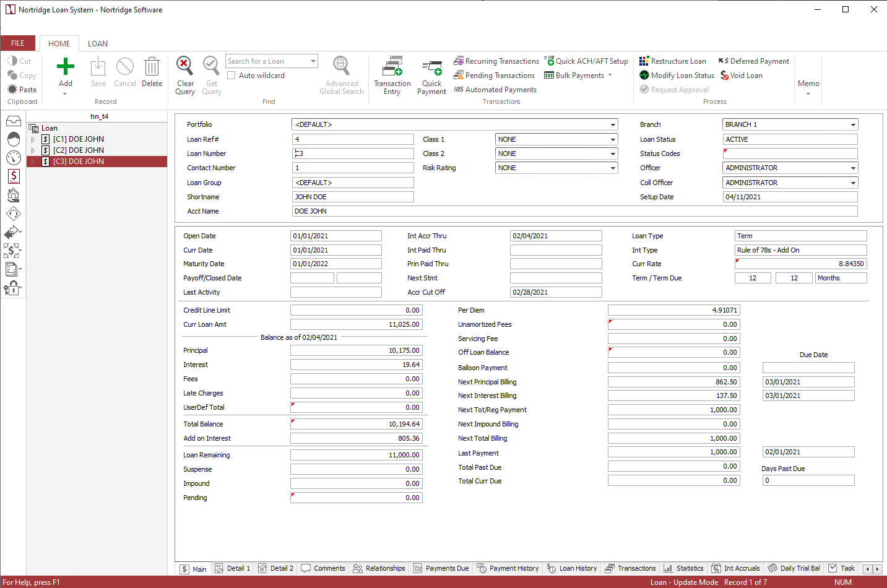The height and width of the screenshot is (588, 887).
Task: Click the Delete trash icon
Action: pyautogui.click(x=152, y=66)
